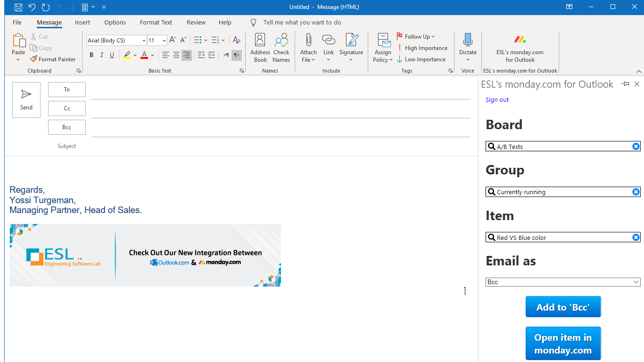This screenshot has width=644, height=362.
Task: Sign out of monday.com add-in
Action: pos(497,99)
